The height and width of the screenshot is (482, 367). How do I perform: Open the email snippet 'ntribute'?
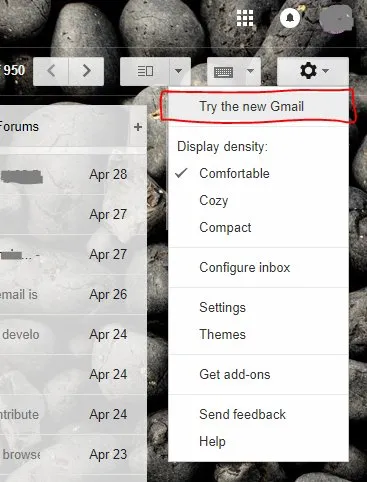click(73, 414)
